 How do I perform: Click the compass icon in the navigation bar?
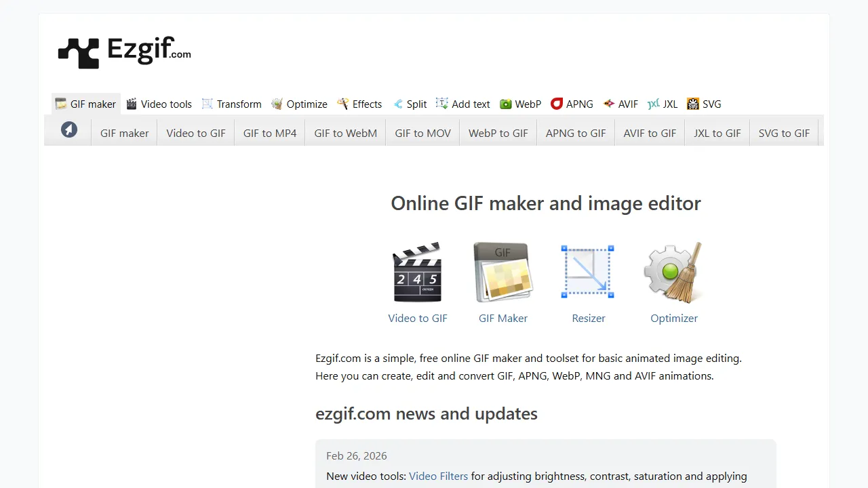[68, 129]
